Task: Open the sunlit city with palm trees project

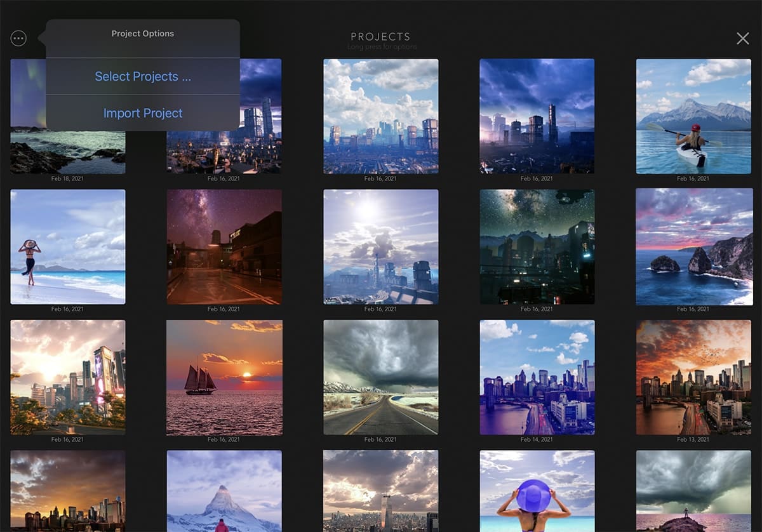Action: [68, 377]
